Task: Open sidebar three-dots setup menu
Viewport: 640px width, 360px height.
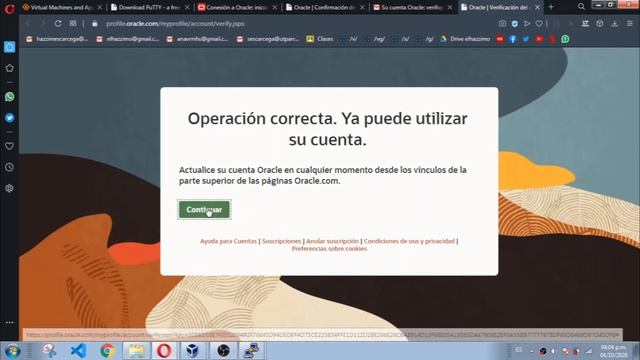Action: [9, 322]
